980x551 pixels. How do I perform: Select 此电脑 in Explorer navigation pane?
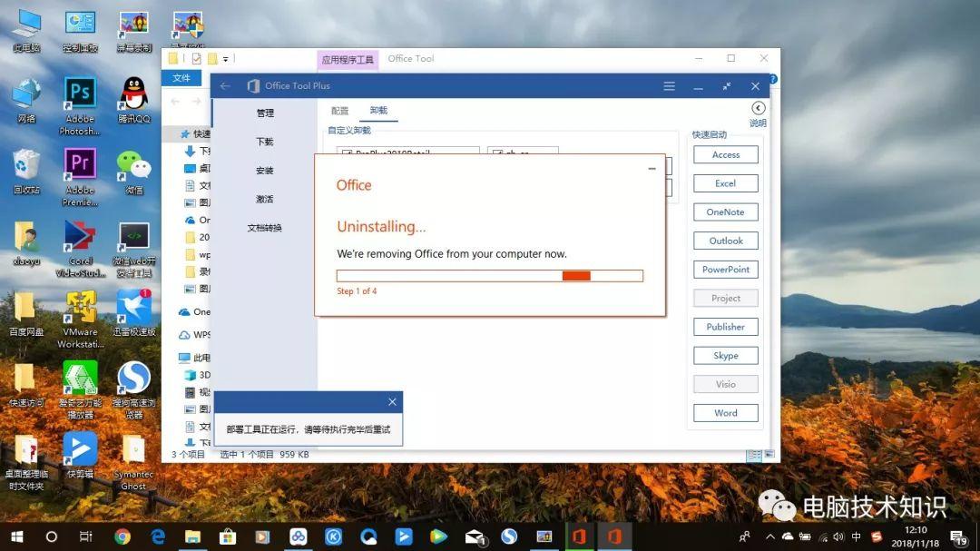pos(194,358)
